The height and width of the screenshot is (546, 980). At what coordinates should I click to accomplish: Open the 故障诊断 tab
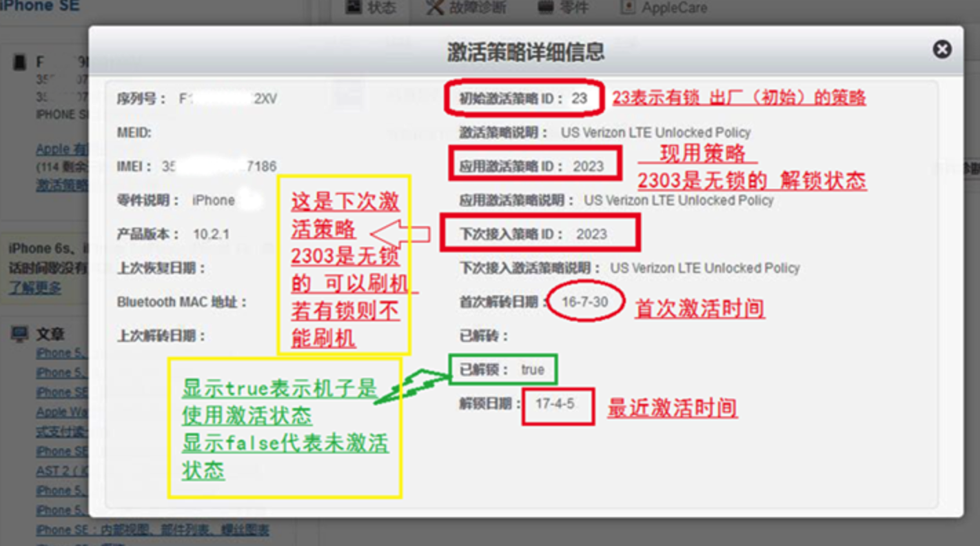tap(466, 8)
